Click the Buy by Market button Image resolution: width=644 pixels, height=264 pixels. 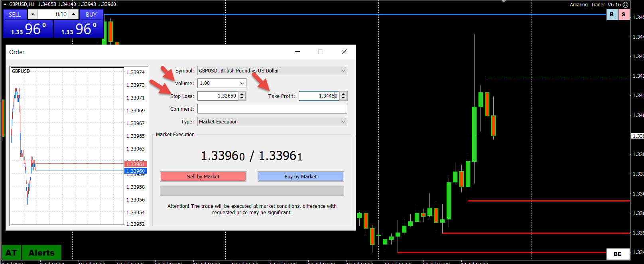301,176
